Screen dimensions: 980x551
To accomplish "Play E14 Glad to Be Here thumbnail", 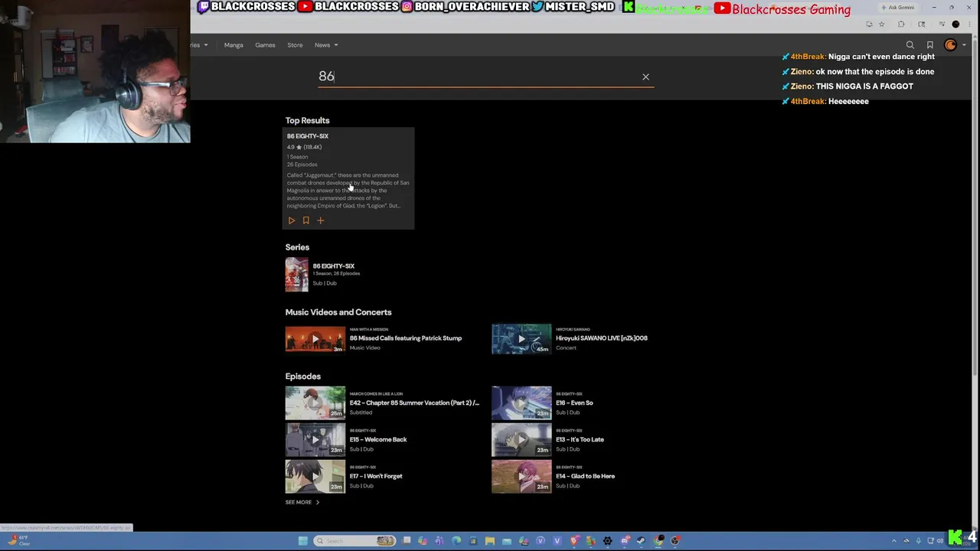I will click(521, 477).
